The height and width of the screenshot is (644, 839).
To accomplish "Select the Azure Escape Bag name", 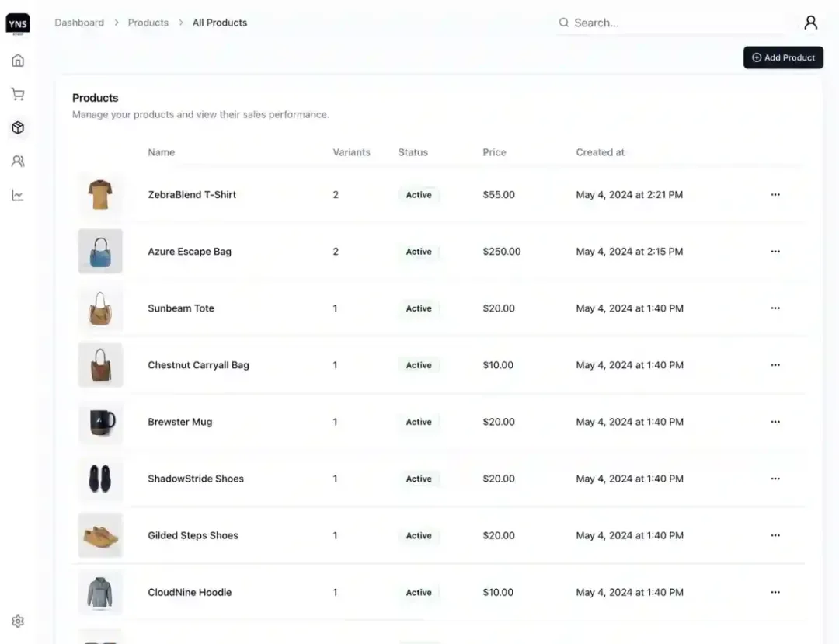I will point(190,252).
